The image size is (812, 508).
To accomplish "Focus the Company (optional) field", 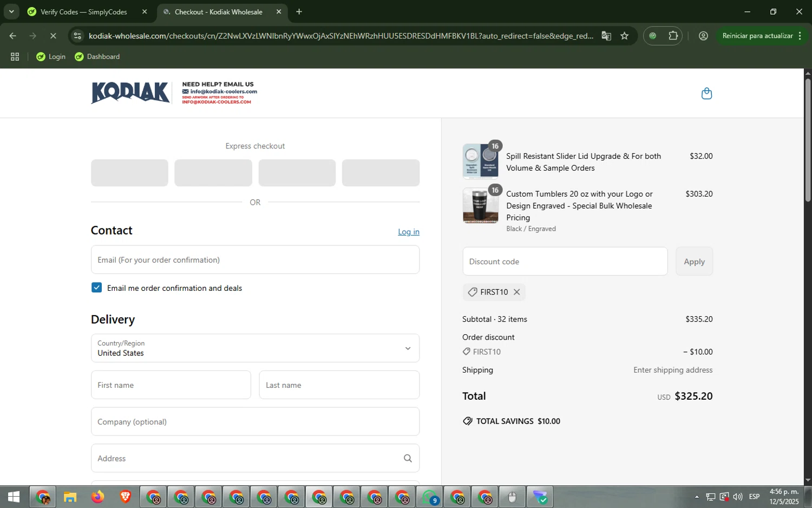I will point(255,422).
